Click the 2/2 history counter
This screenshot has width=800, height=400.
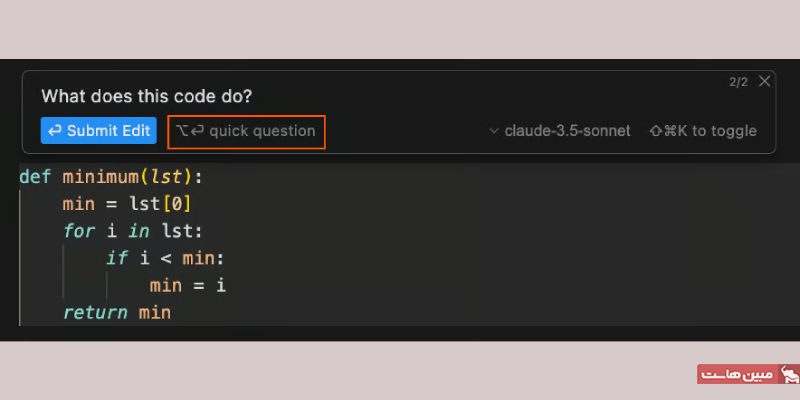pyautogui.click(x=738, y=82)
